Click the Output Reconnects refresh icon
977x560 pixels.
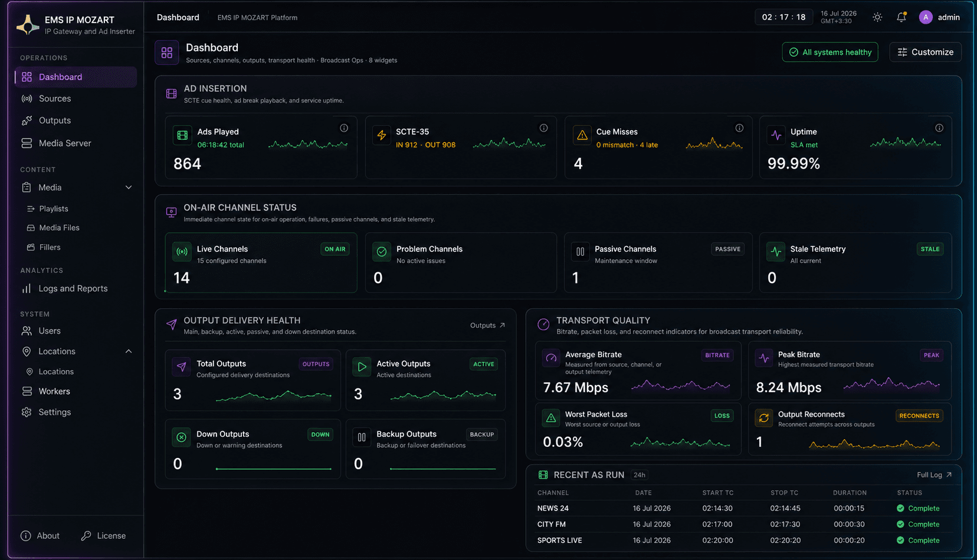764,418
